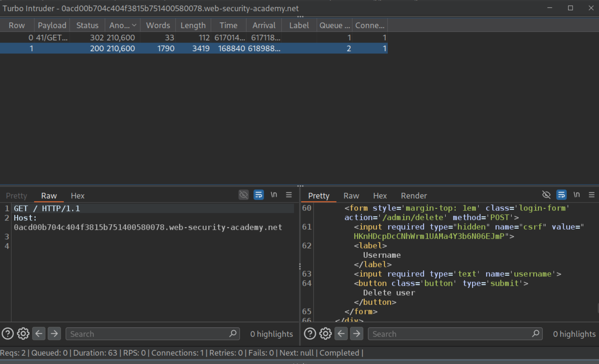Expand the Ano... column sort chevron
The width and height of the screenshot is (599, 364).
click(134, 25)
